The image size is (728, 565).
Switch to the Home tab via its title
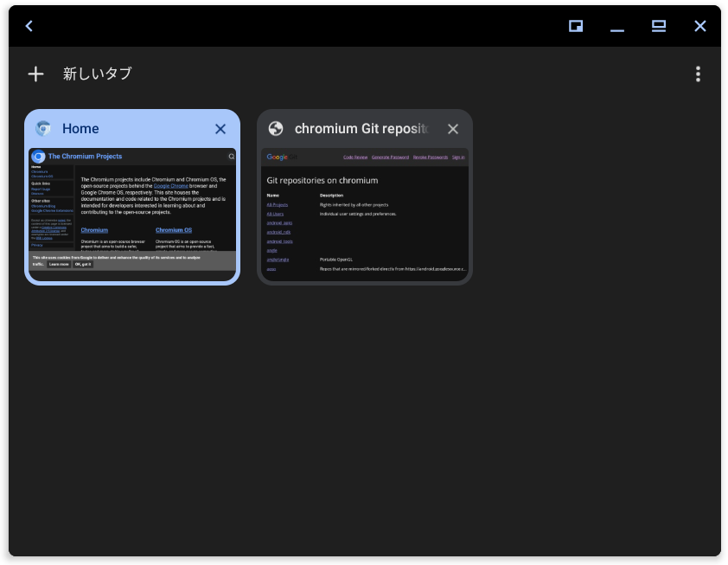80,129
